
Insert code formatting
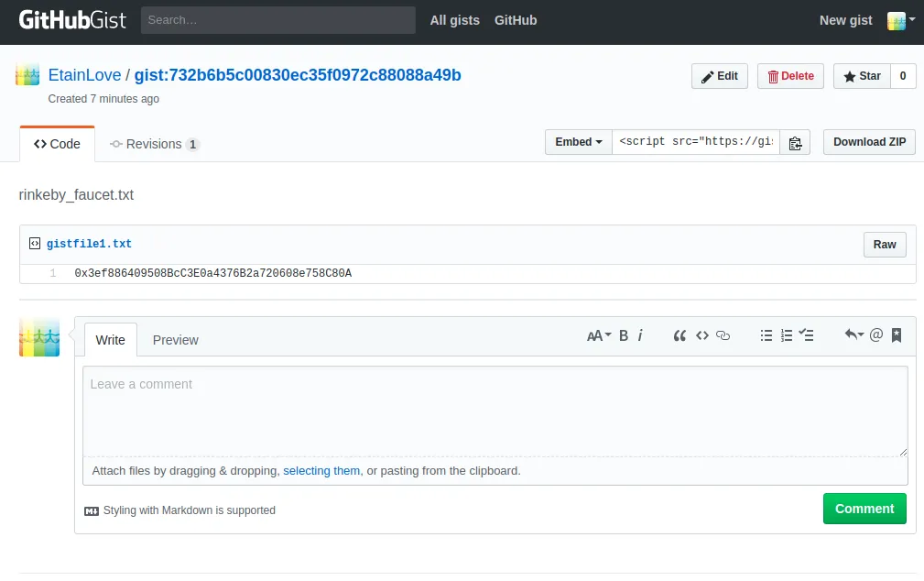[x=701, y=335]
